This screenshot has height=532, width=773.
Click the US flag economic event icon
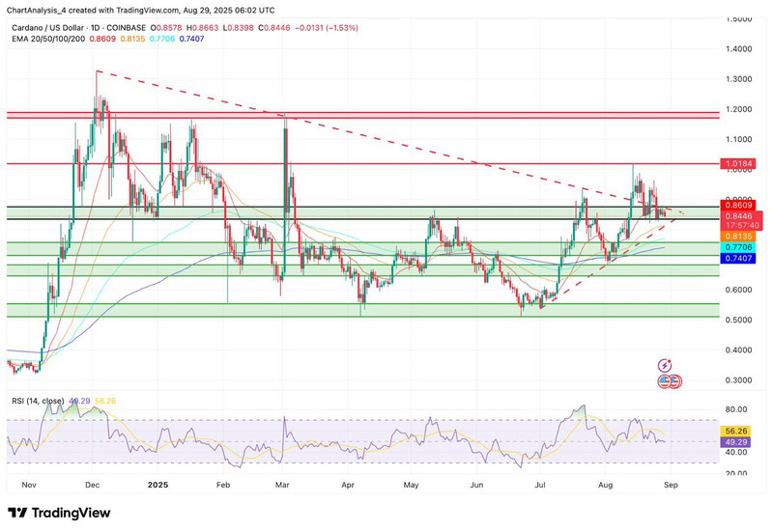click(668, 381)
